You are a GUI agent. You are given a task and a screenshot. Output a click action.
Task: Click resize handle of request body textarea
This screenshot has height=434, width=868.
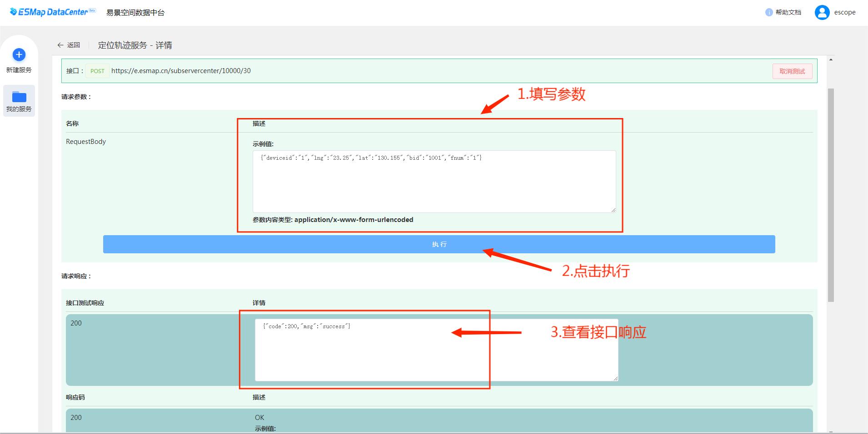(614, 210)
